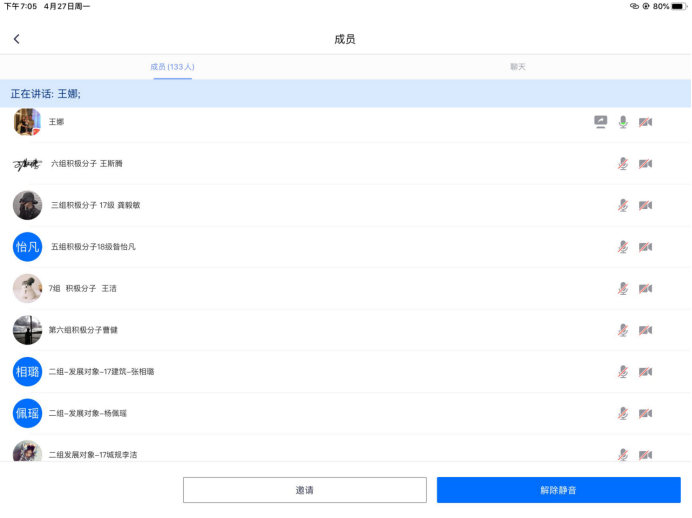
Task: Click camera-off icon for 张相璐
Action: tap(645, 372)
